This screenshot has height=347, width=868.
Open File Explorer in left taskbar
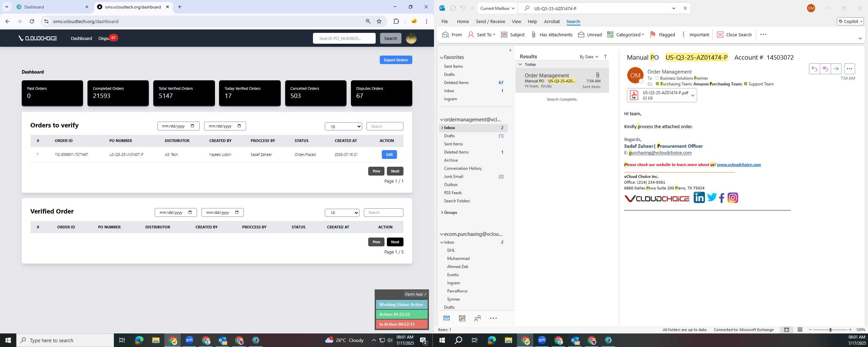pyautogui.click(x=156, y=340)
